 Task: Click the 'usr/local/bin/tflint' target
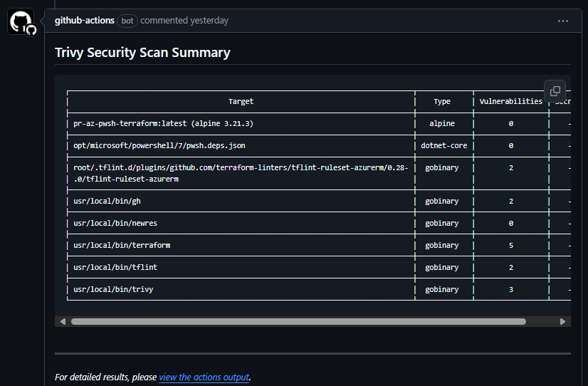[x=115, y=268]
